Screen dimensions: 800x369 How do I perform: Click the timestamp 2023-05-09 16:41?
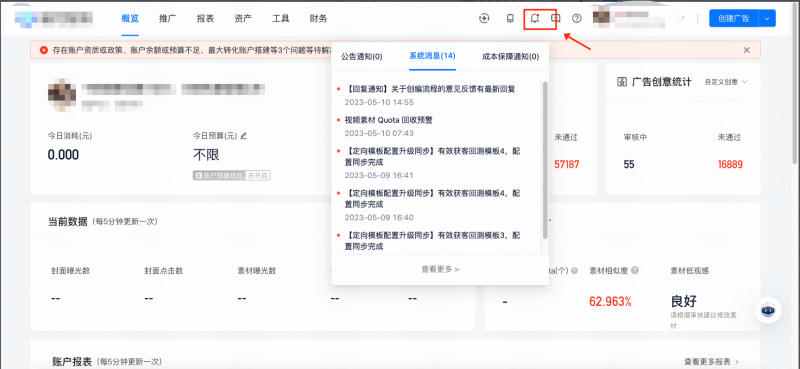[x=379, y=175]
